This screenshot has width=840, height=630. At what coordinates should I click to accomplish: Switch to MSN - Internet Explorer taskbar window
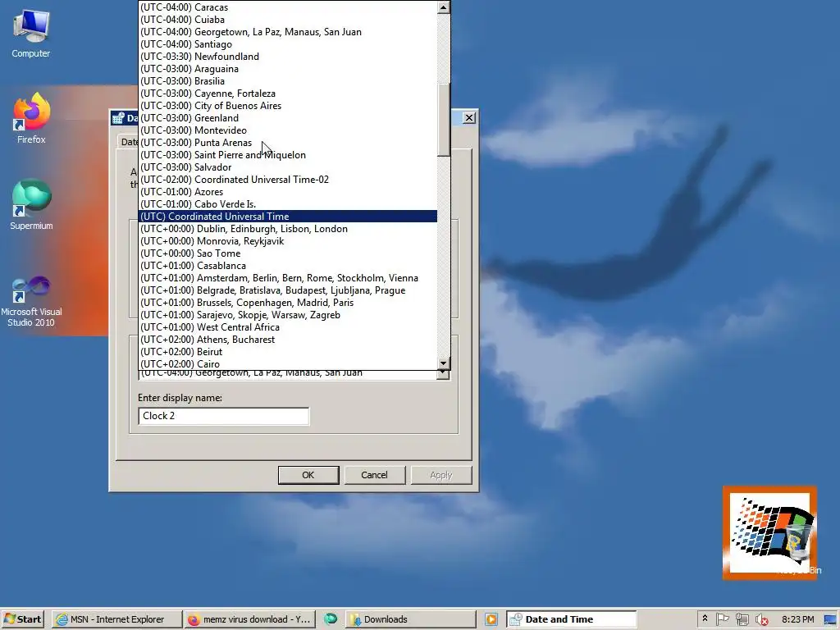click(116, 619)
